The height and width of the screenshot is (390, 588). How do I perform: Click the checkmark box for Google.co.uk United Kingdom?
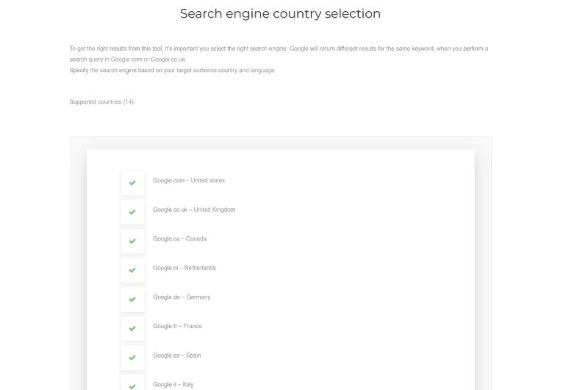pos(132,212)
